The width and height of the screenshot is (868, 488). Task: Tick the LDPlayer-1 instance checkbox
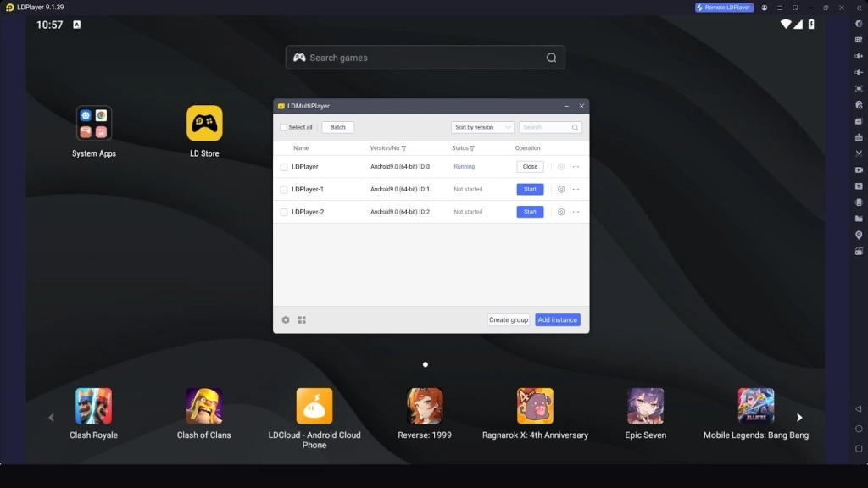click(x=284, y=190)
